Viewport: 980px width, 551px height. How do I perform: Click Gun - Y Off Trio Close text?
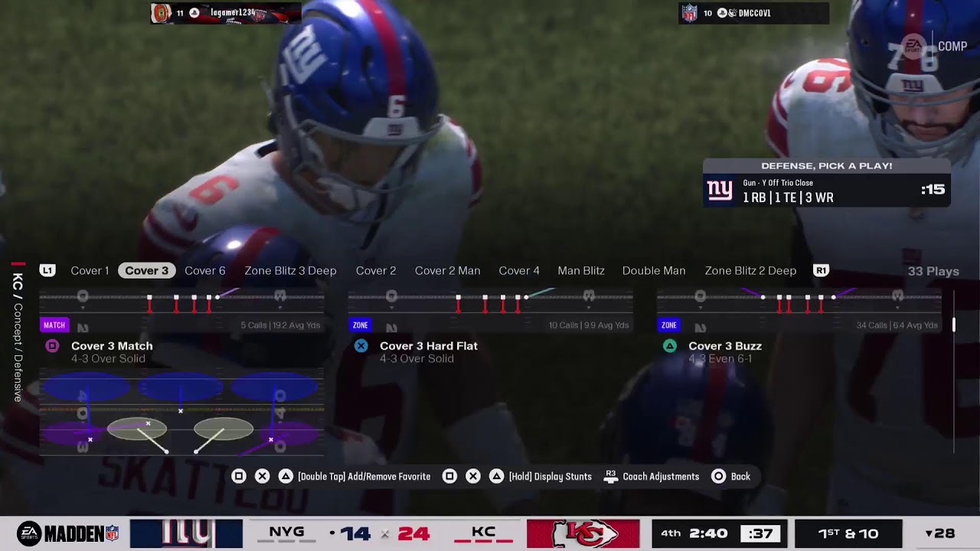778,183
